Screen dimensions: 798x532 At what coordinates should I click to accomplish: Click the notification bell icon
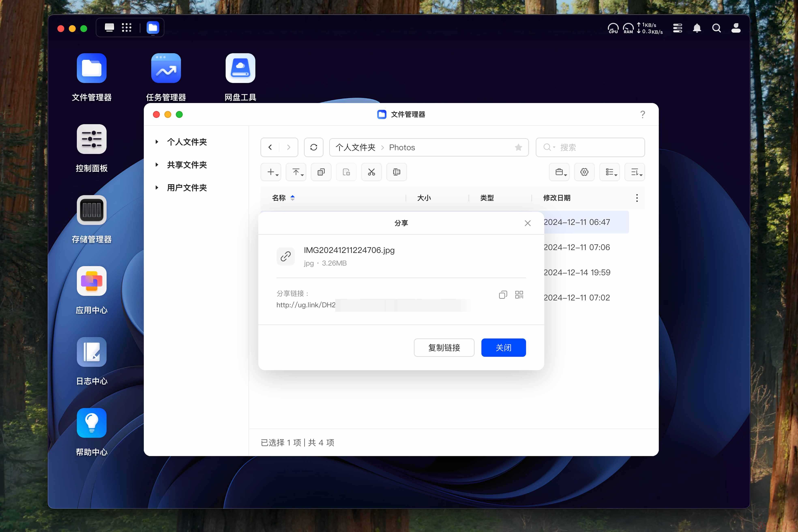point(697,28)
